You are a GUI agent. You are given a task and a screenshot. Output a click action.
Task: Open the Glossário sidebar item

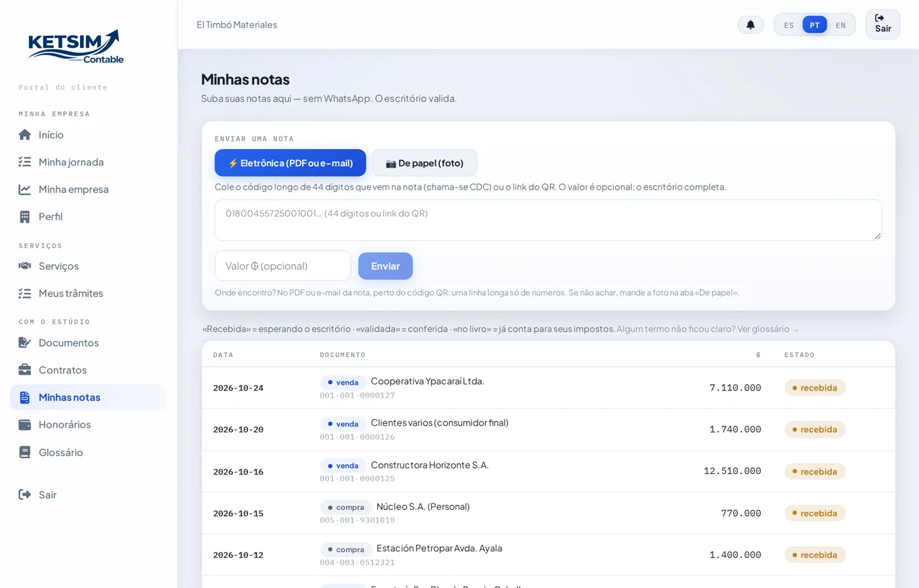89,452
